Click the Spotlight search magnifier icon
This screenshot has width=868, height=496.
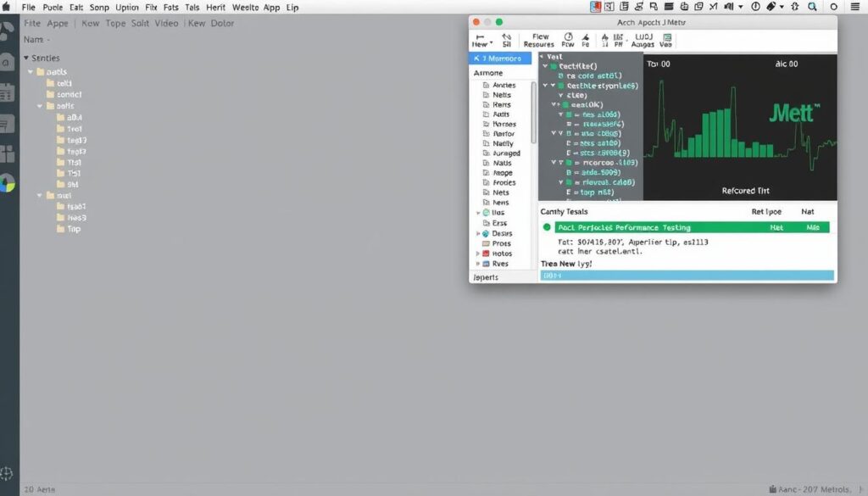812,7
